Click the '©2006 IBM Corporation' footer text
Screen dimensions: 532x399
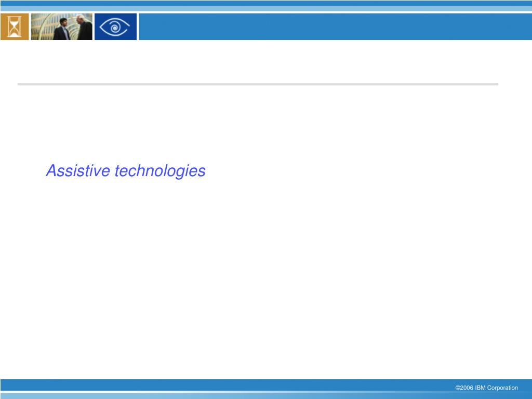click(x=486, y=388)
